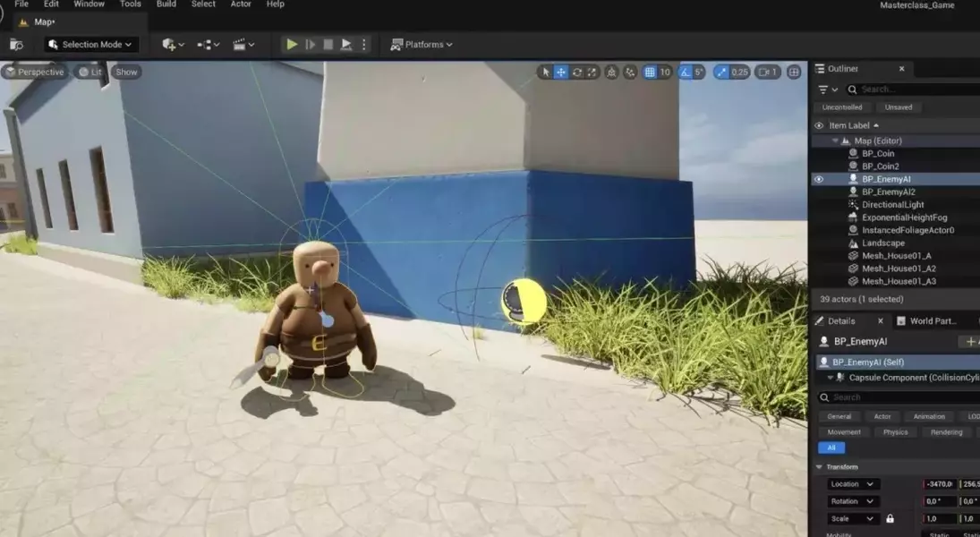Switch to the World Partition tab

tap(932, 321)
